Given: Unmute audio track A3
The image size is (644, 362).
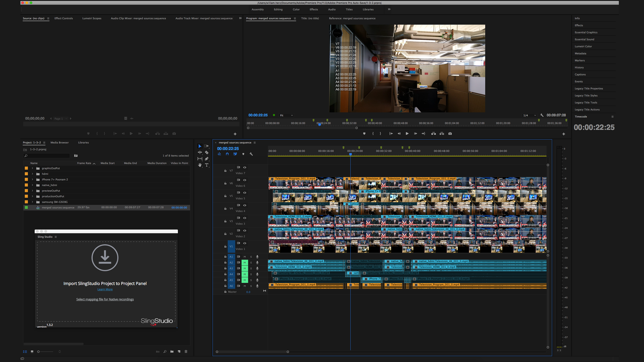Looking at the screenshot, I should pos(245,268).
